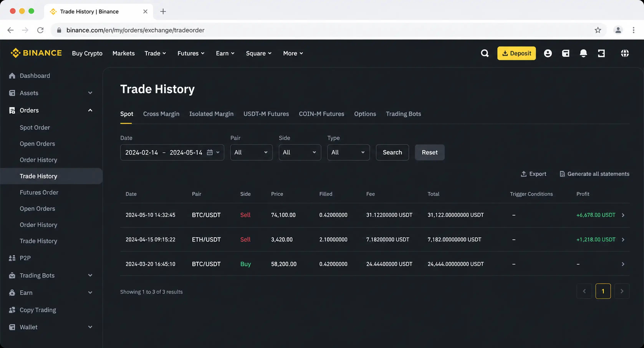Click the Dashboard home icon
The image size is (644, 348).
coord(12,76)
